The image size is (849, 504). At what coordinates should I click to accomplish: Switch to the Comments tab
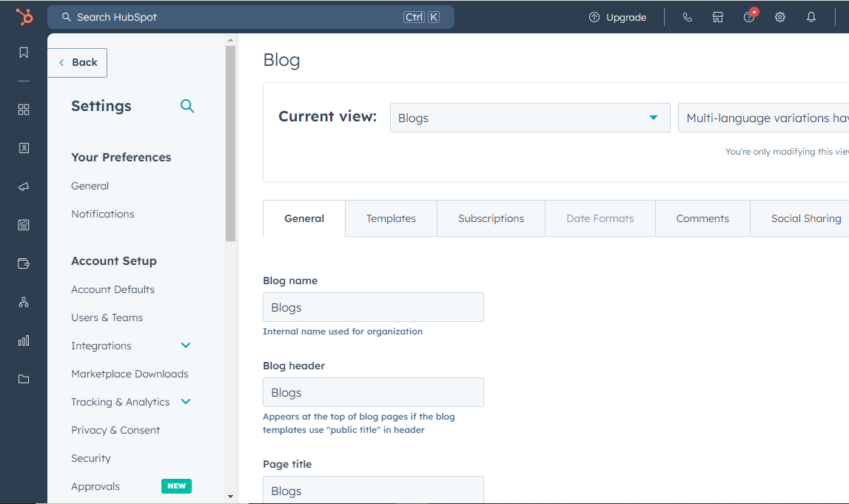coord(702,219)
